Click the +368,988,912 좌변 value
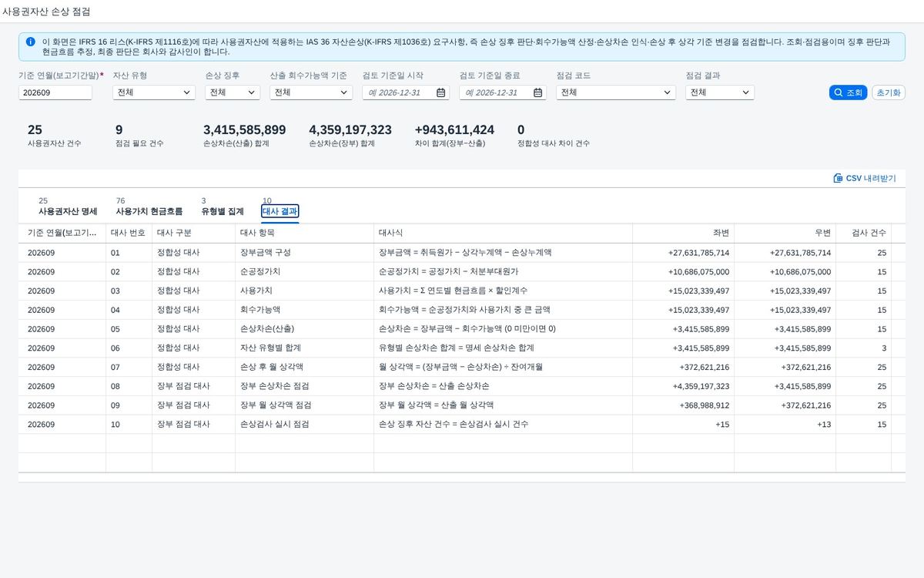Viewport: 924px width, 578px height. pos(705,405)
